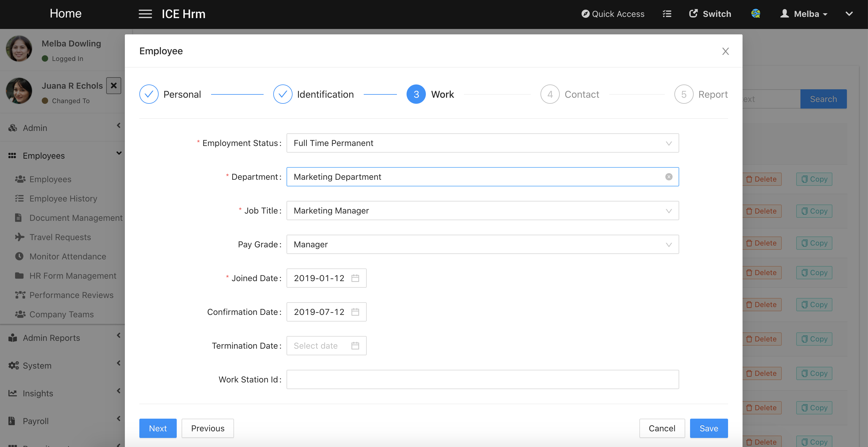Click the Work Station Id input field
Image resolution: width=868 pixels, height=447 pixels.
pos(482,379)
